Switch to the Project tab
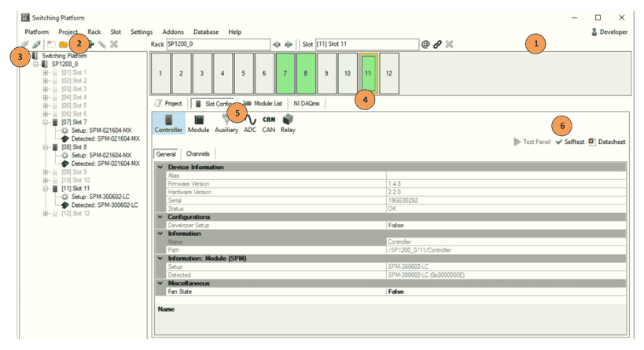This screenshot has width=644, height=350. (169, 104)
